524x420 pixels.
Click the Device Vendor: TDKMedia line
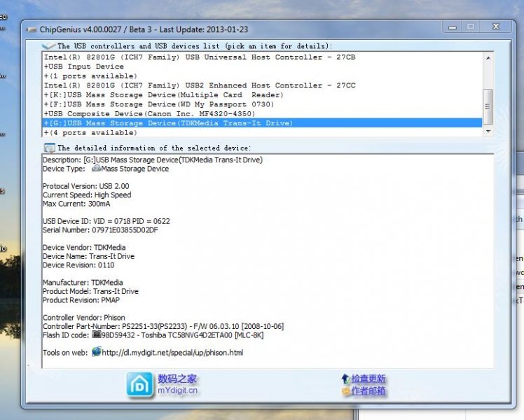tap(84, 247)
